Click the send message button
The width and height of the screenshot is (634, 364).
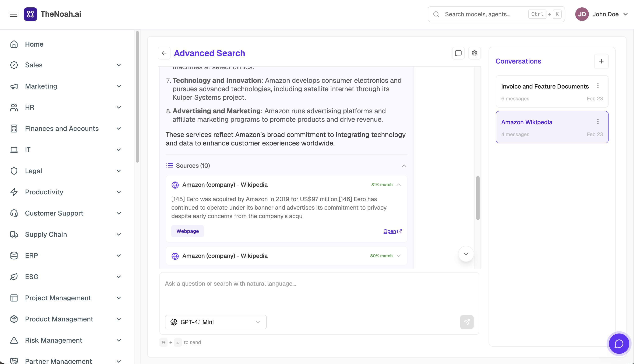coord(466,322)
